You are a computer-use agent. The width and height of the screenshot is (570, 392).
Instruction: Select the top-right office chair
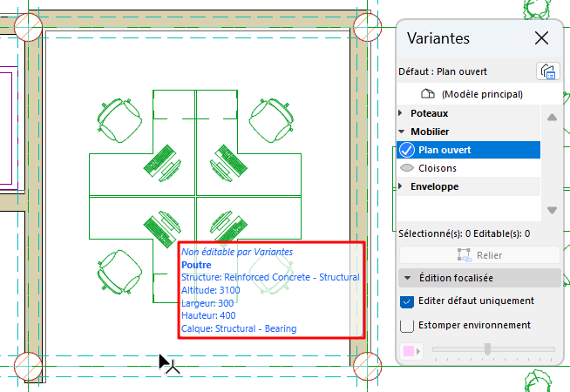pos(271,120)
